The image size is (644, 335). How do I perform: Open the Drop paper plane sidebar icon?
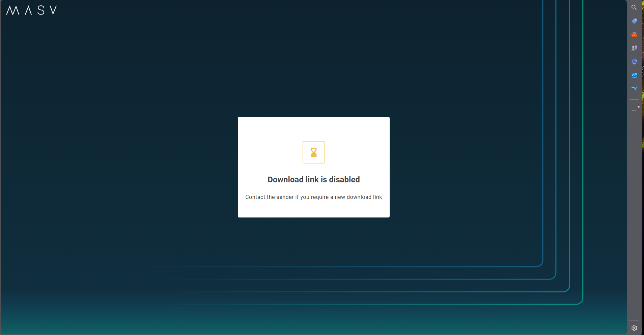point(634,88)
